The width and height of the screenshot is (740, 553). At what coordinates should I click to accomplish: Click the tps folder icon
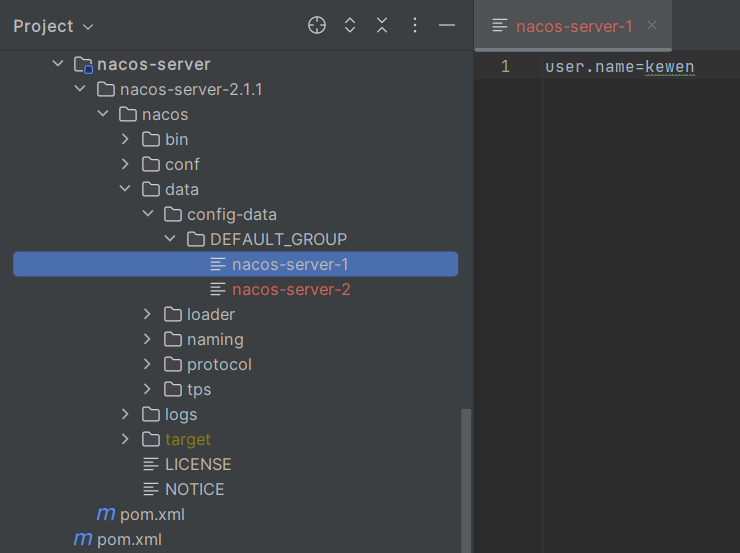(x=173, y=389)
